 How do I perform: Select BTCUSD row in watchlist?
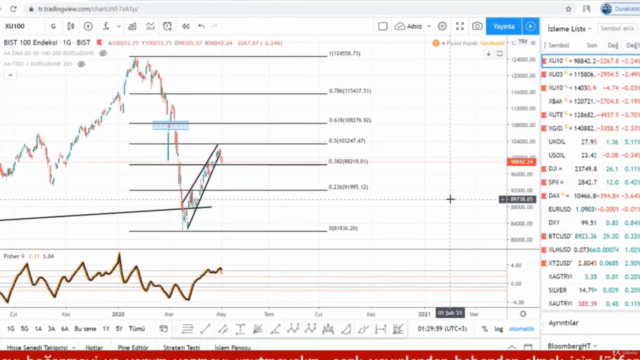[591, 236]
